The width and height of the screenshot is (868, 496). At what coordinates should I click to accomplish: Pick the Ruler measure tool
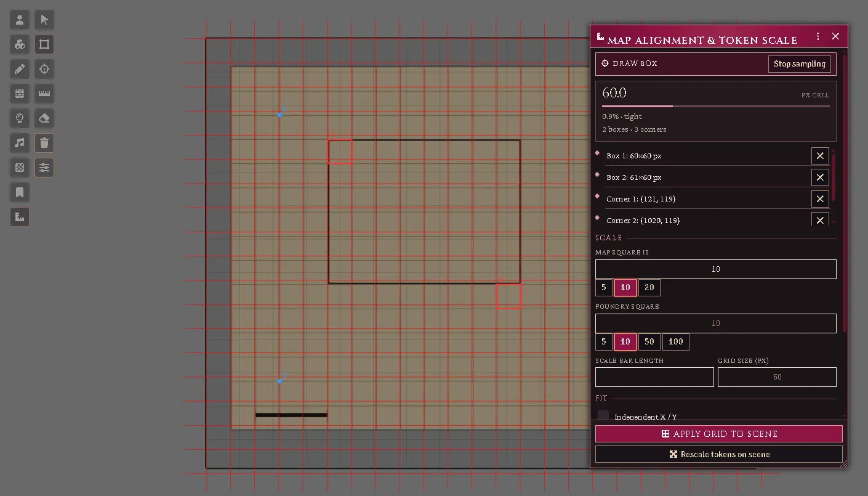(44, 94)
